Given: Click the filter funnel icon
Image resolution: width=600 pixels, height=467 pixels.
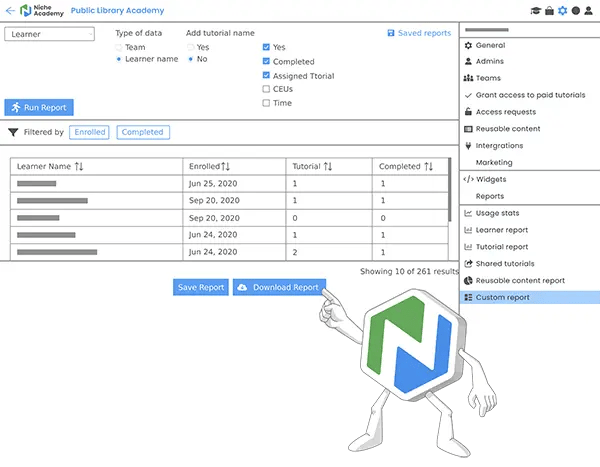Looking at the screenshot, I should 13,132.
